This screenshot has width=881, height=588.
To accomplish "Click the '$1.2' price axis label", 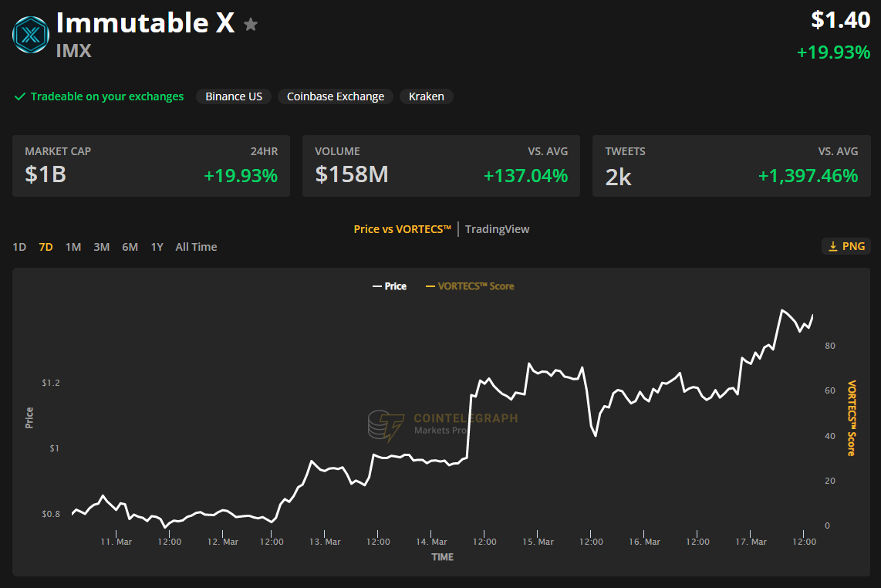I will 51,383.
